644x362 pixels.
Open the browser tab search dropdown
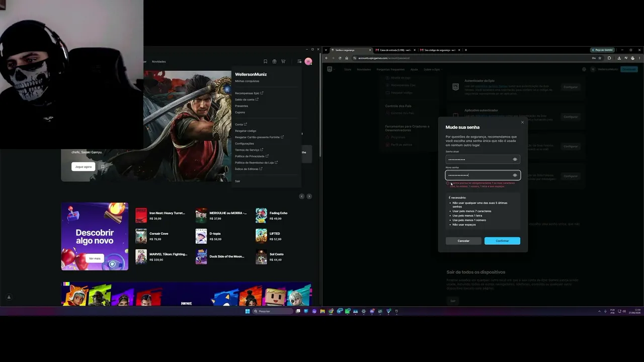point(327,50)
